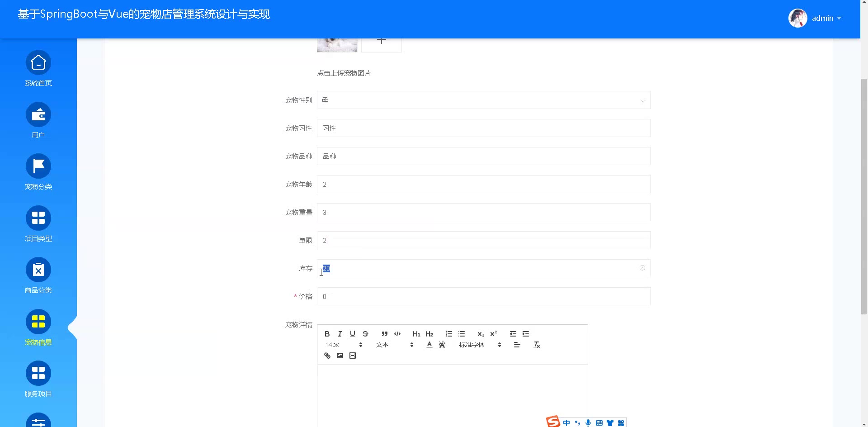
Task: Click into the 库存 stock field
Action: 484,268
